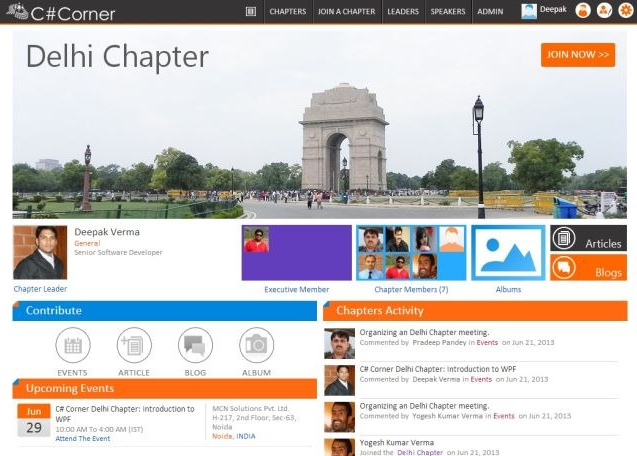Open the Introduction to WPF upcoming event title
This screenshot has width=637, height=456.
125,414
